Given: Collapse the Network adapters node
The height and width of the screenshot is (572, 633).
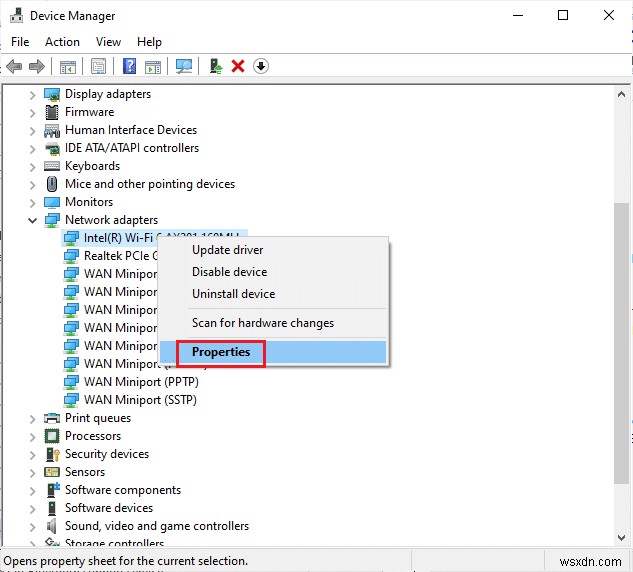Looking at the screenshot, I should point(32,220).
